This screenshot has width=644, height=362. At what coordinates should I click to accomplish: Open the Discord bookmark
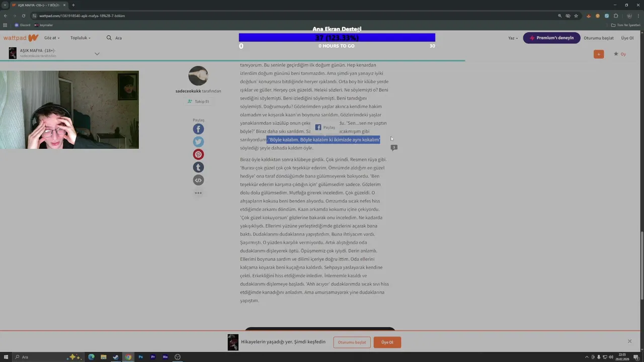[22, 25]
